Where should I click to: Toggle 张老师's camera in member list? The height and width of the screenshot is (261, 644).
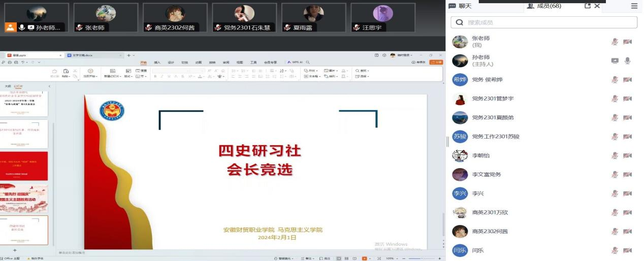(627, 42)
